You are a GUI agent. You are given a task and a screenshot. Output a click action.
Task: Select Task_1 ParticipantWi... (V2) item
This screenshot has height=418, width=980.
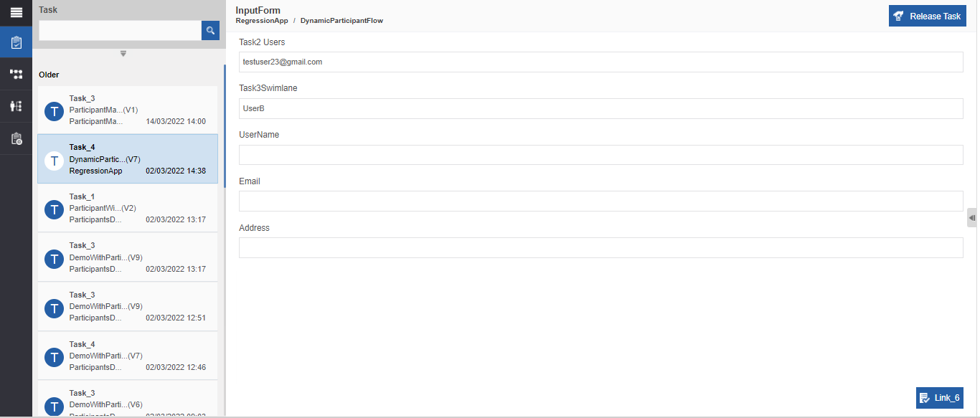coord(128,208)
